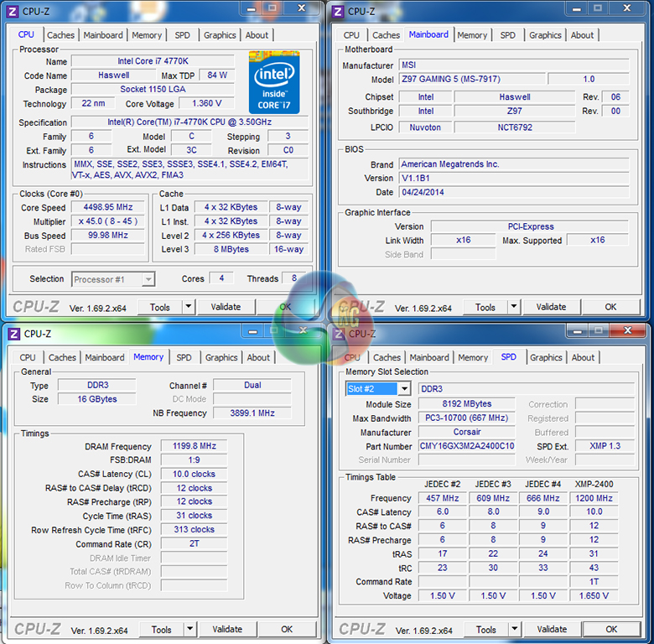The height and width of the screenshot is (644, 654).
Task: Switch to Caches tab in the CPU window
Action: click(x=60, y=35)
